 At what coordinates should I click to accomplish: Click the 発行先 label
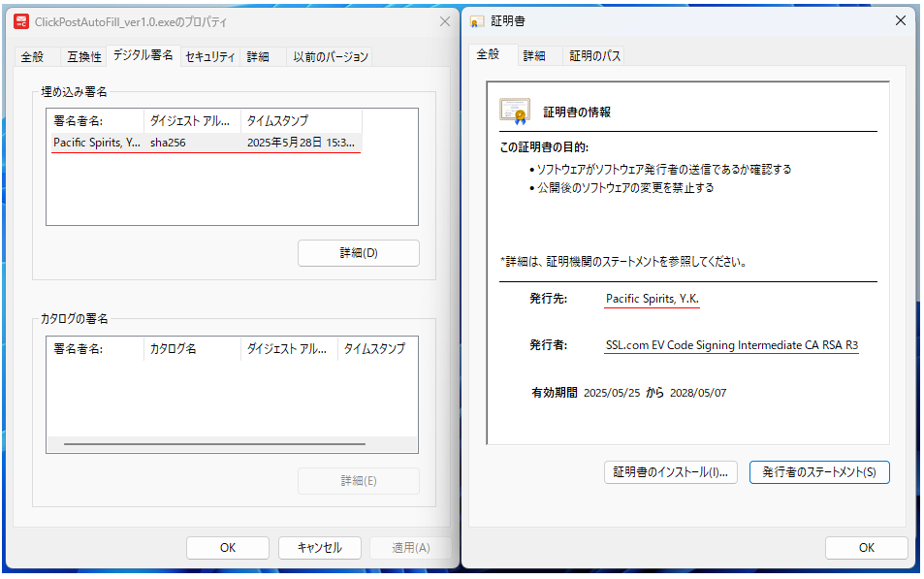(x=548, y=299)
